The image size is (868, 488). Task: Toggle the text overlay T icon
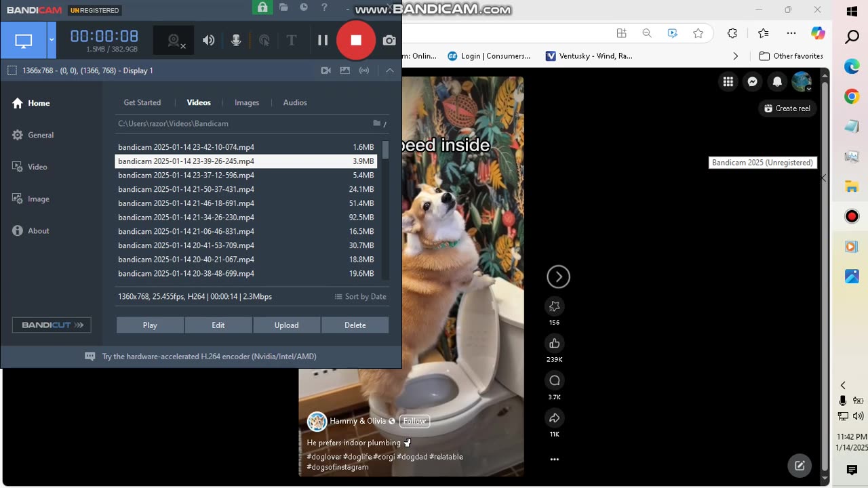(x=292, y=40)
